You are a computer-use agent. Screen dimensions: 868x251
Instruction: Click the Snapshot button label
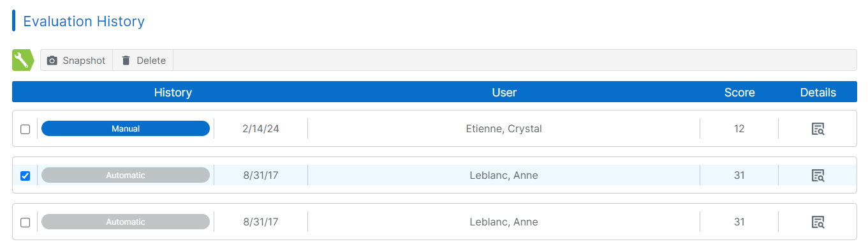click(x=84, y=61)
